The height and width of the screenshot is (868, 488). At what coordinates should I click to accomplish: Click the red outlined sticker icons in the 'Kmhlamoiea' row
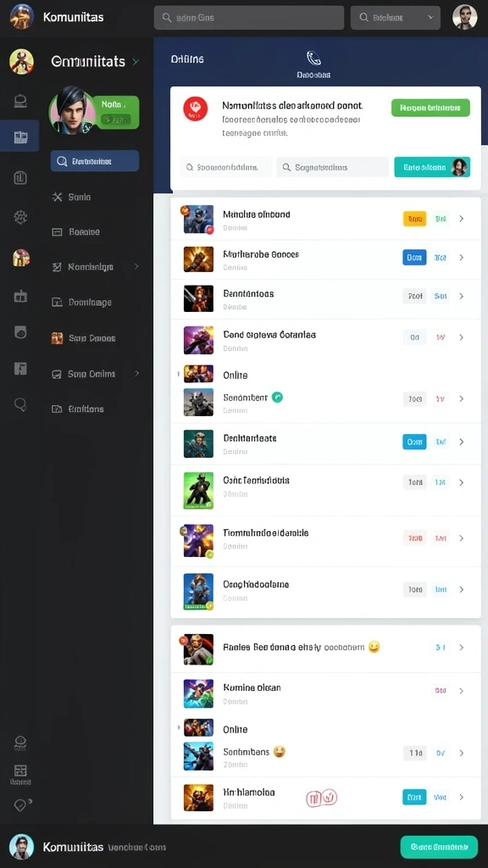click(x=321, y=798)
